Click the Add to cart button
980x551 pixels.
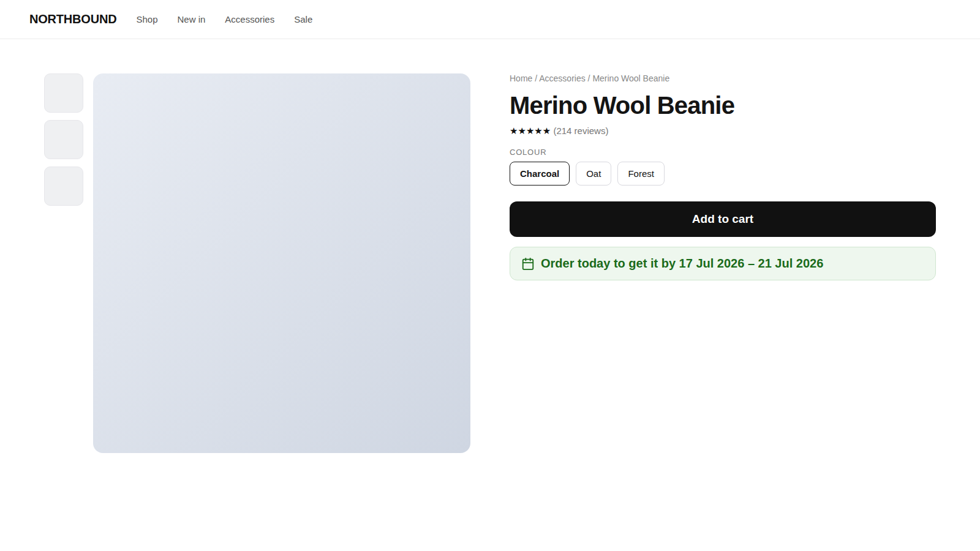point(723,219)
